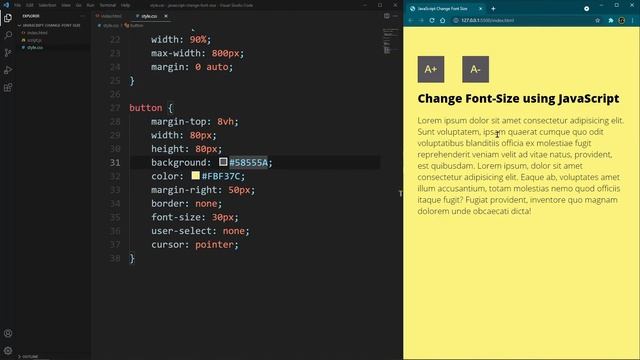Close the style.css editor tab

click(x=166, y=16)
